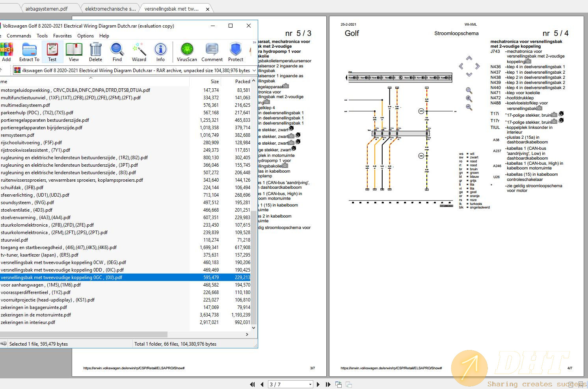Click the up-folder arrow beside address bar
This screenshot has width=588, height=389.
click(x=1, y=70)
